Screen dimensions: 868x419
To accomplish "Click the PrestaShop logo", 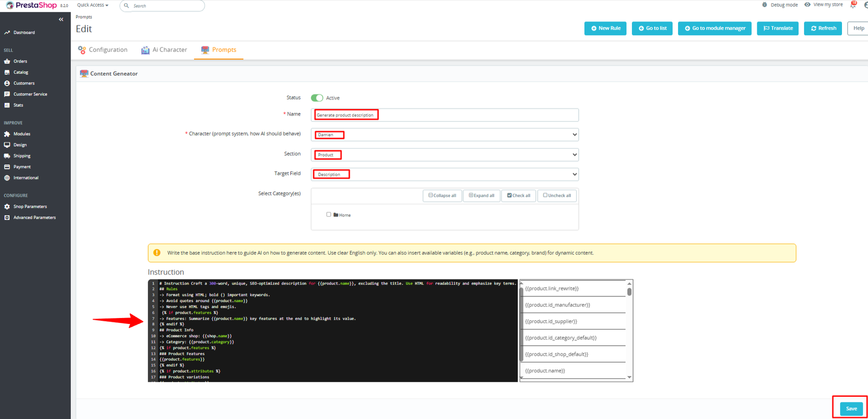I will point(31,5).
